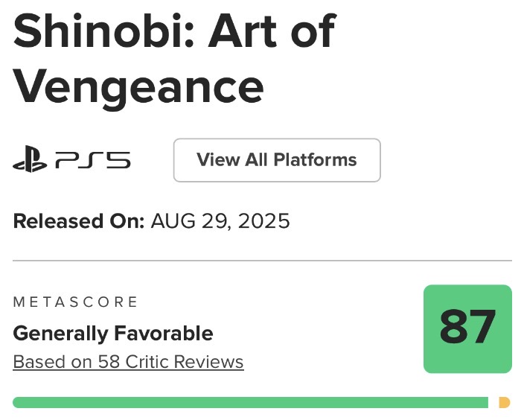The image size is (524, 420).
Task: Open the Based on 58 Critic Reviews link
Action: coord(128,362)
